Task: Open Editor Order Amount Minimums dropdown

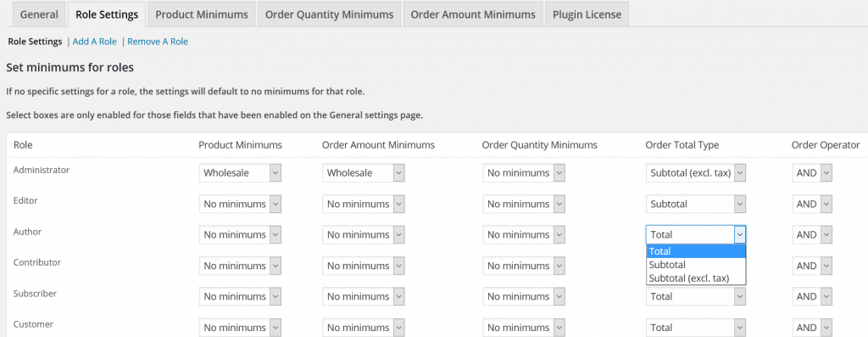Action: (x=364, y=204)
